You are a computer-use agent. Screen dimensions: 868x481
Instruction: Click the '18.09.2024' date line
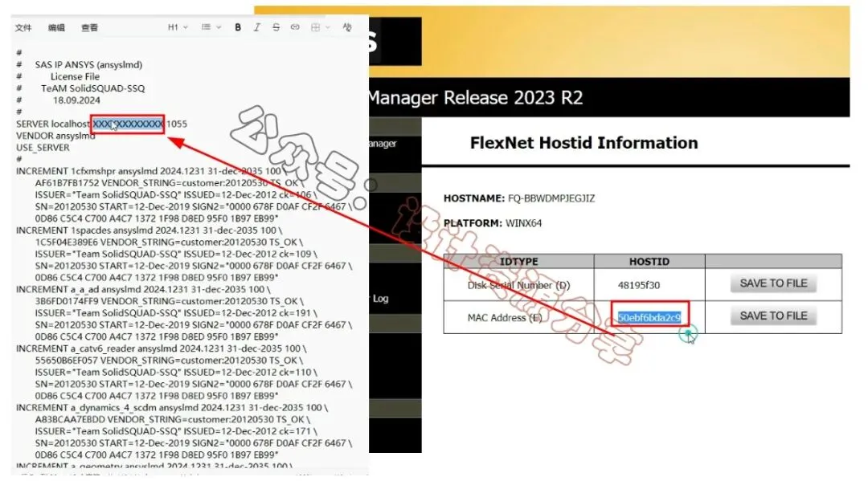pos(76,100)
